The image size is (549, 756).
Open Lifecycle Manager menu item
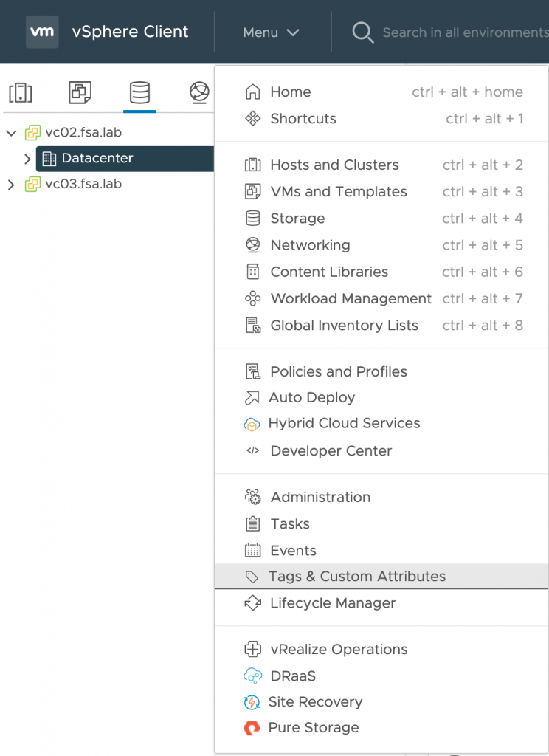[333, 603]
